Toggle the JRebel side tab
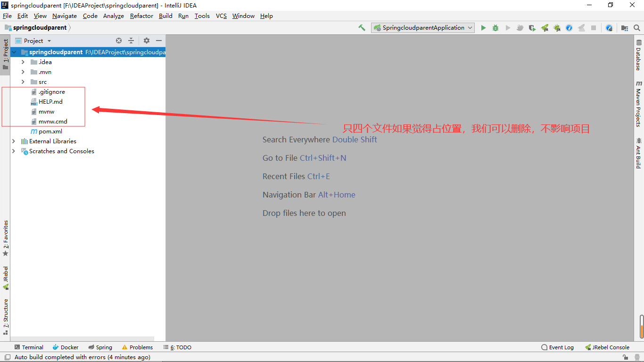Screen dimensions: 644x362 [x=6, y=278]
